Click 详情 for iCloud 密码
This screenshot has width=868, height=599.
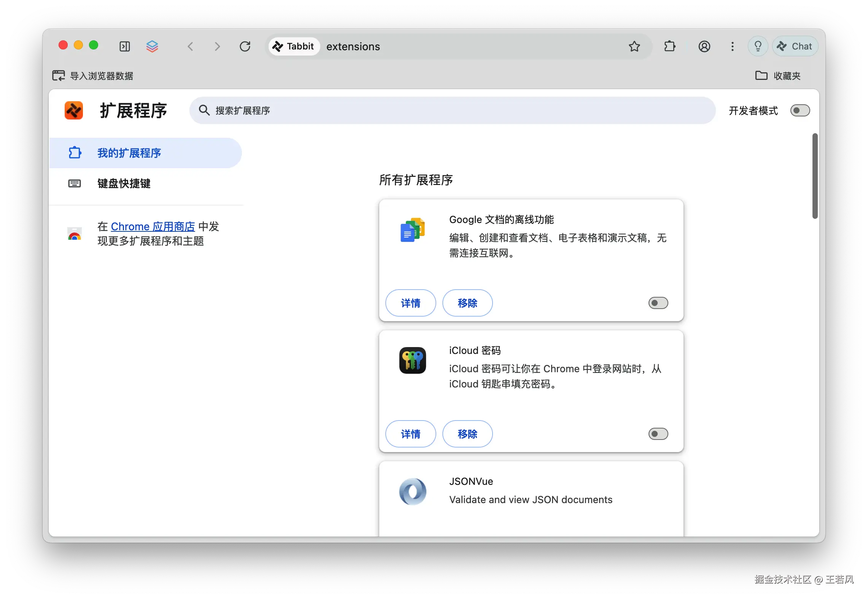coord(410,434)
